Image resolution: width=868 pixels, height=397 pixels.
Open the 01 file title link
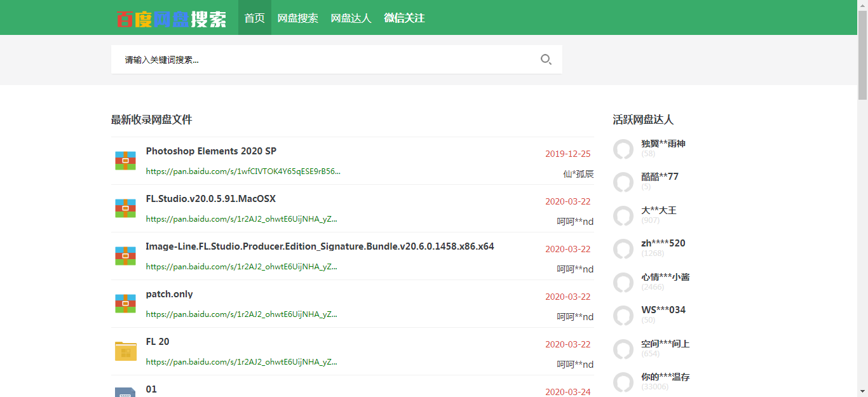coord(151,389)
